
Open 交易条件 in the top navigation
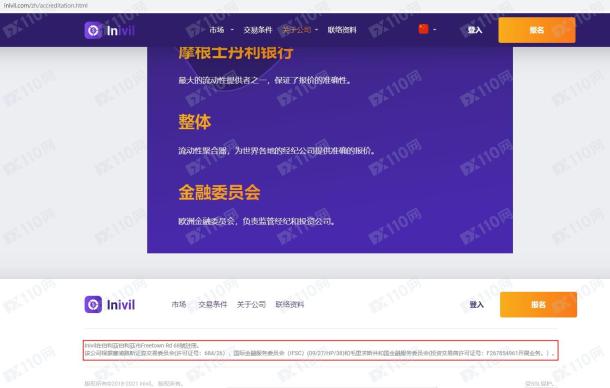coord(258,30)
